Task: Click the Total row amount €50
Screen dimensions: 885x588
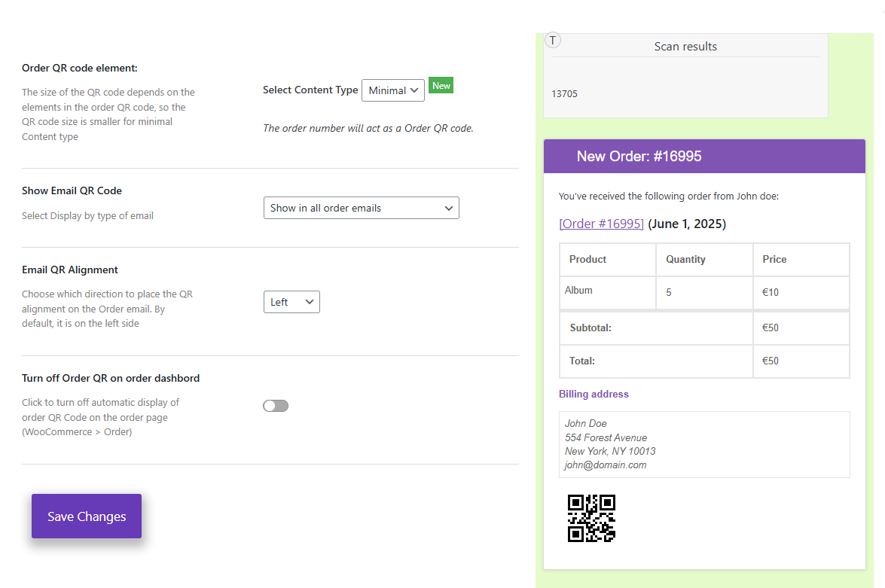Action: tap(771, 361)
